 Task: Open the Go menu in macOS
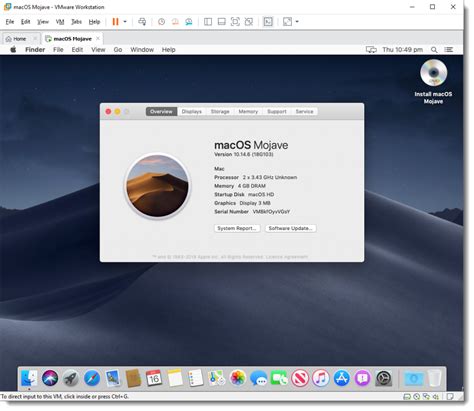[x=118, y=50]
